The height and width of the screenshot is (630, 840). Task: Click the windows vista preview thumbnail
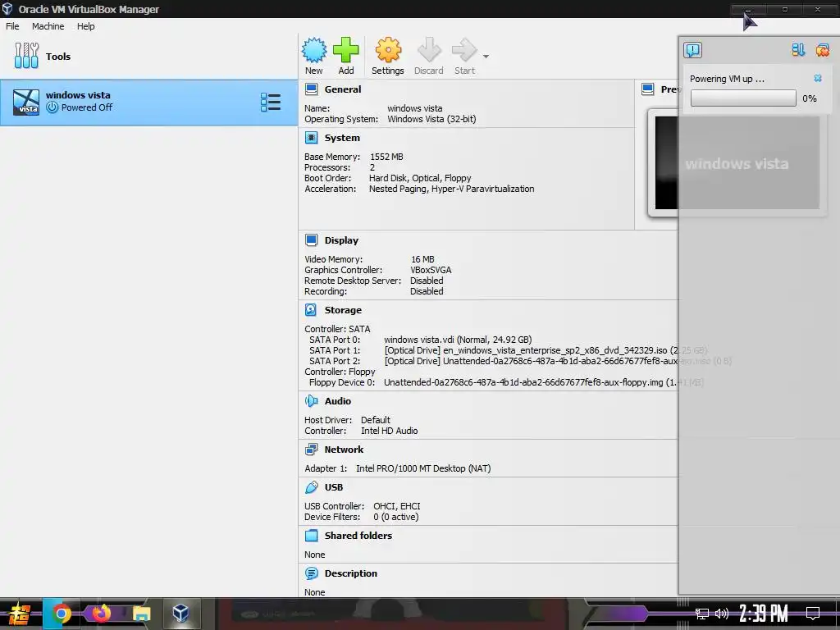point(737,163)
